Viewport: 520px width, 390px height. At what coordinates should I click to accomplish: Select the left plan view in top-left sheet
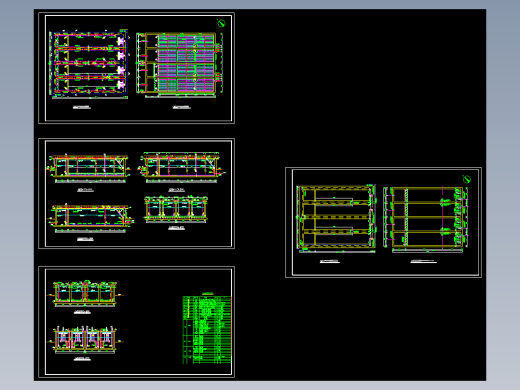click(89, 64)
